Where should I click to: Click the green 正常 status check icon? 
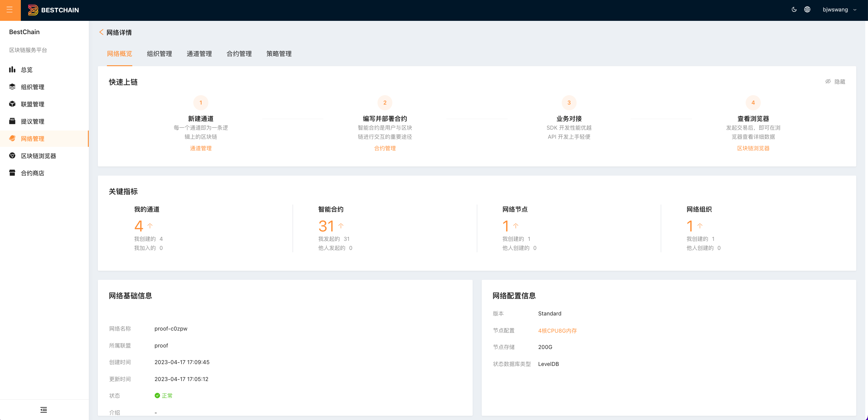(157, 396)
